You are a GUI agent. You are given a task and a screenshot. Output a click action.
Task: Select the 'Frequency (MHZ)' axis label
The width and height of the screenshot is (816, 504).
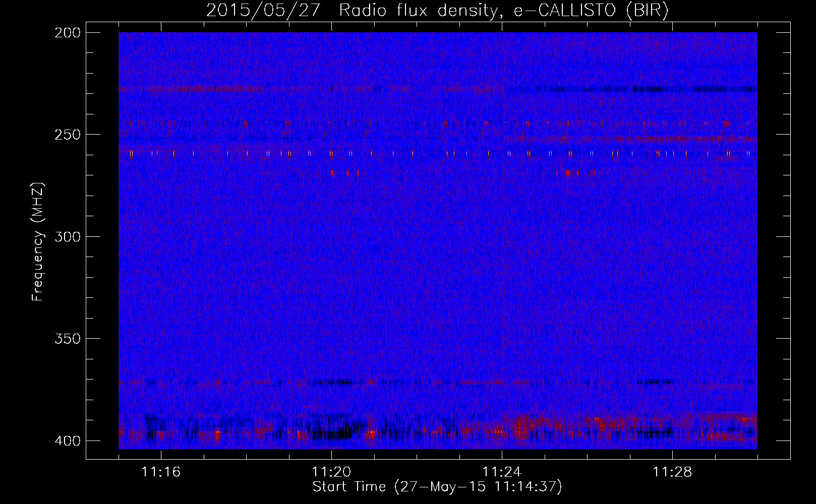coord(38,242)
